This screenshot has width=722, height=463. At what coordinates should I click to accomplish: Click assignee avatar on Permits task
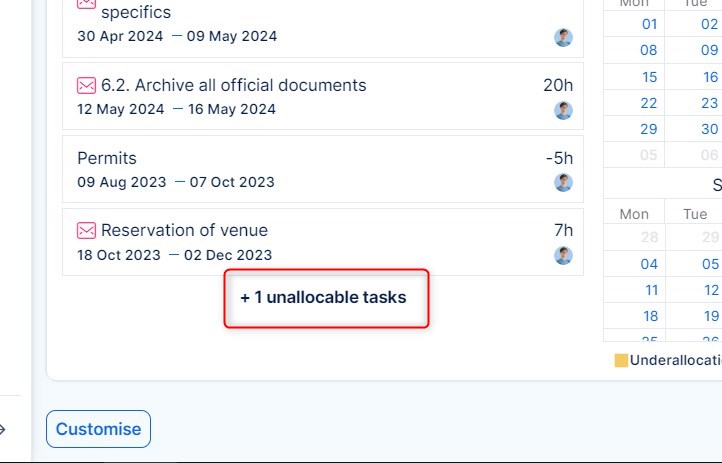tap(564, 183)
